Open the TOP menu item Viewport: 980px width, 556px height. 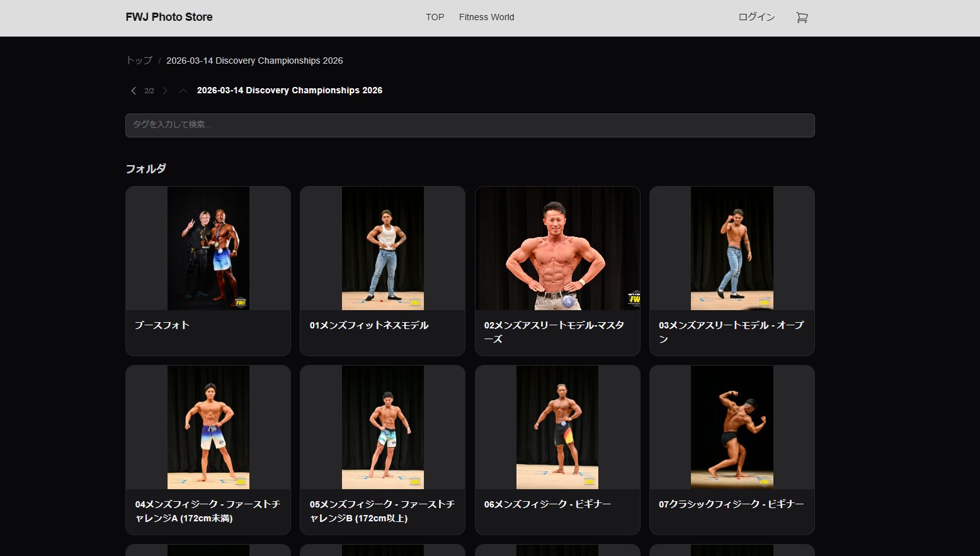click(x=435, y=17)
